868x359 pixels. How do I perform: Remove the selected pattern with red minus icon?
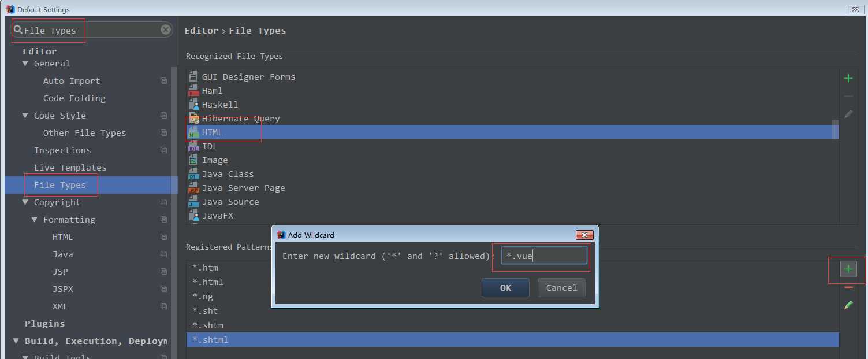click(x=848, y=287)
